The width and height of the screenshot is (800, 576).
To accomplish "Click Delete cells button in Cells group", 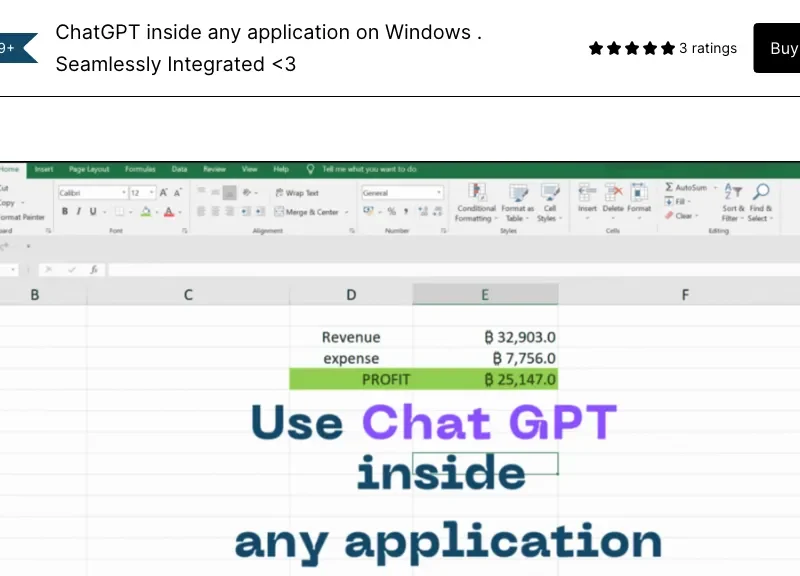I will pyautogui.click(x=613, y=201).
